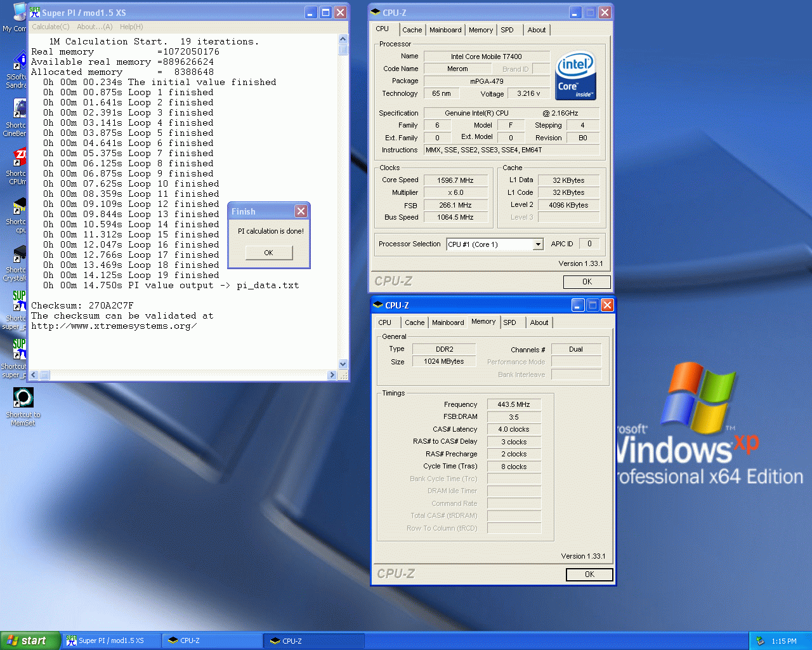Expand the Processor Selection dropdown
Screen dimensions: 812x650
[538, 244]
